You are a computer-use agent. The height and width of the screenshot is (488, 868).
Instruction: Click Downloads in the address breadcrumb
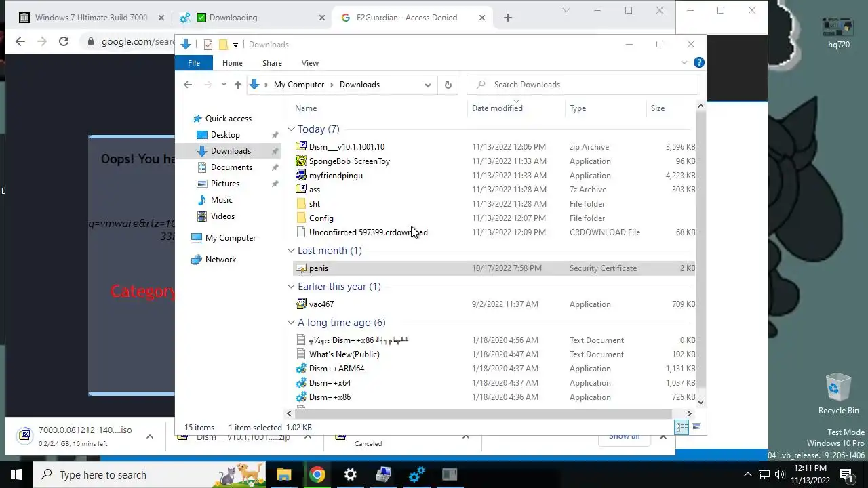(359, 85)
